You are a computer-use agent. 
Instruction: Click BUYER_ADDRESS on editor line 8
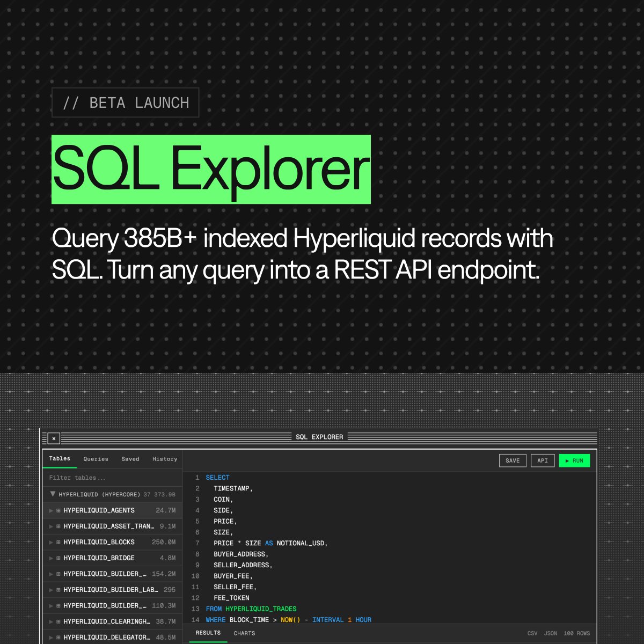(x=239, y=554)
